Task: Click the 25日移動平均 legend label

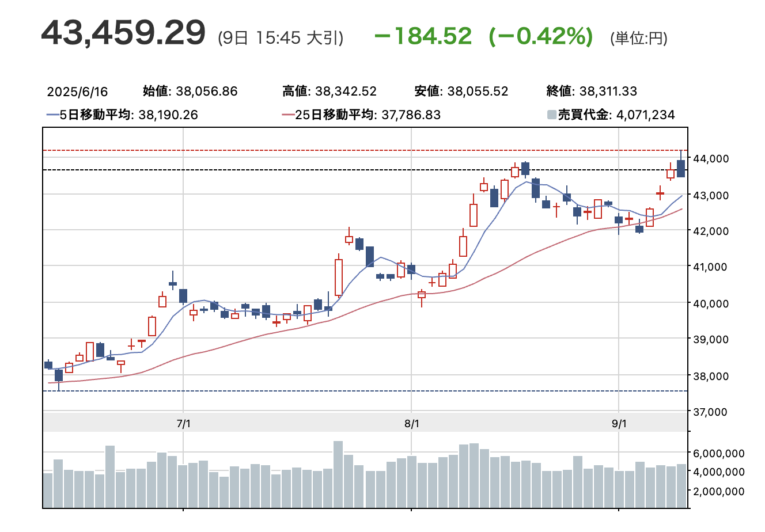Action: point(368,115)
